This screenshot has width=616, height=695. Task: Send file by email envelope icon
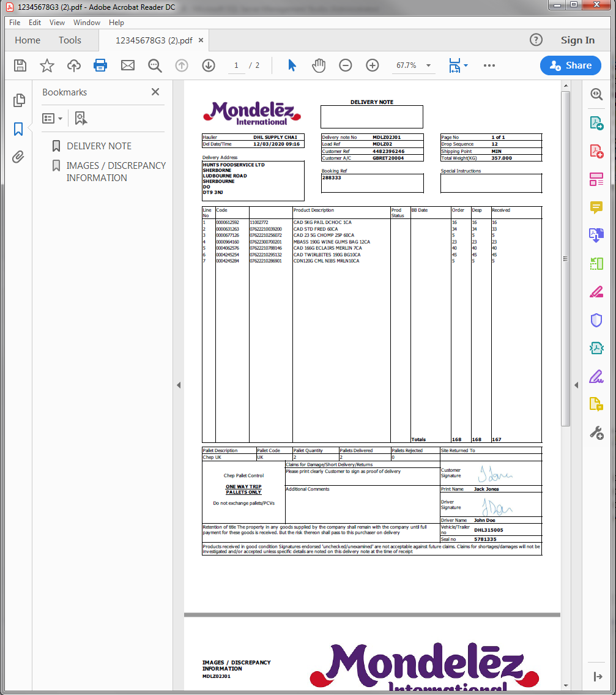tap(128, 65)
